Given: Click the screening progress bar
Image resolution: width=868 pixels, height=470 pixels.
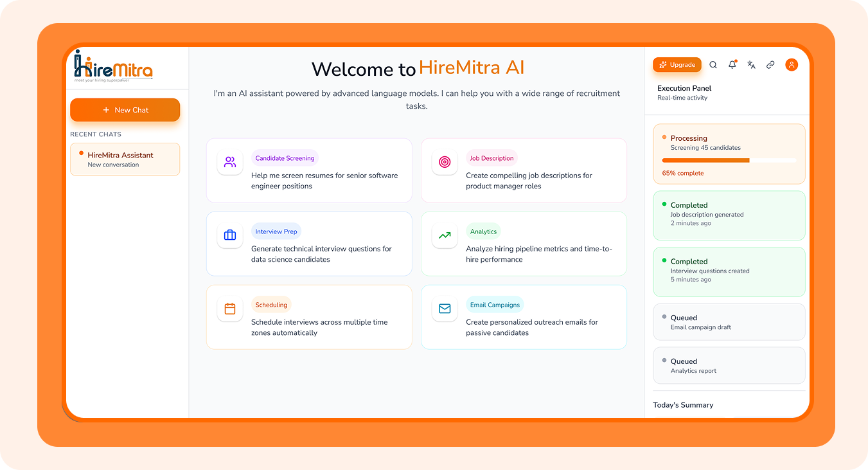Looking at the screenshot, I should [729, 160].
